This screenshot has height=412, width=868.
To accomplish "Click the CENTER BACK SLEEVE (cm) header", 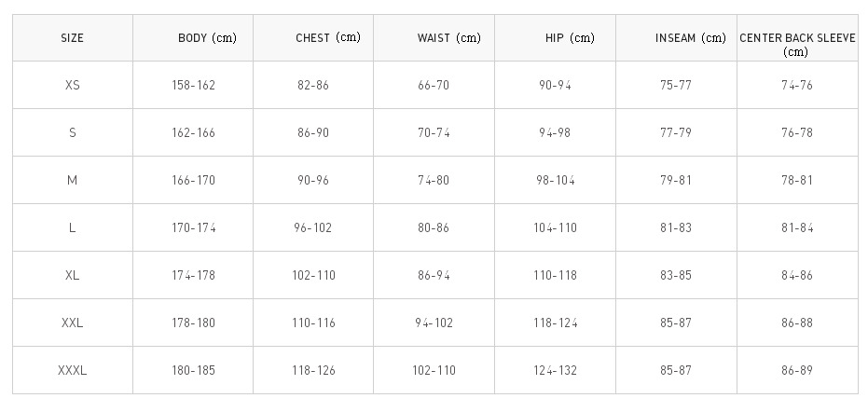I will 798,38.
